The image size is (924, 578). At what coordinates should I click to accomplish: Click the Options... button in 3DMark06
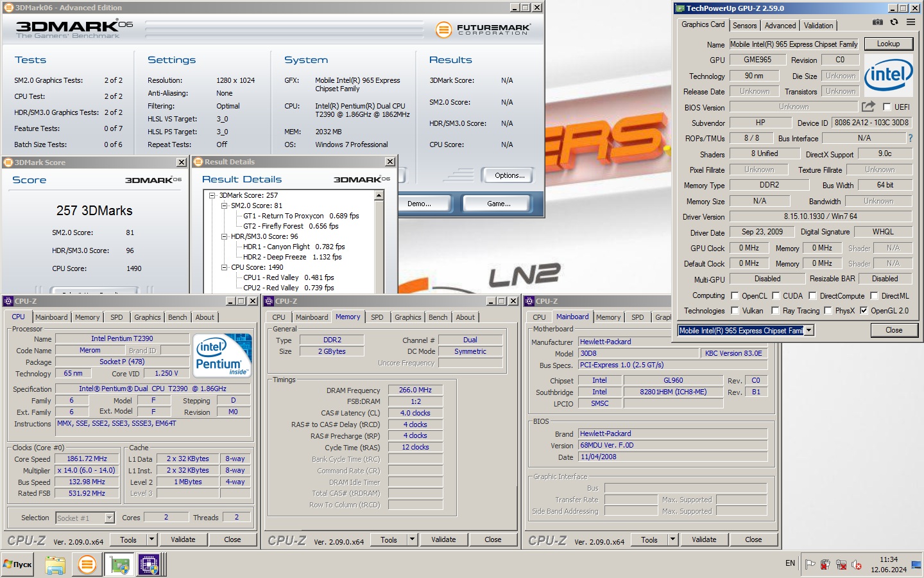[x=509, y=175]
